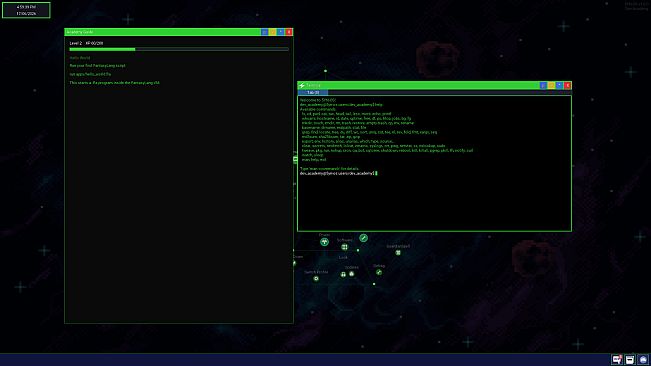Image resolution: width=651 pixels, height=366 pixels.
Task: Select the Software node icon
Action: (x=344, y=247)
